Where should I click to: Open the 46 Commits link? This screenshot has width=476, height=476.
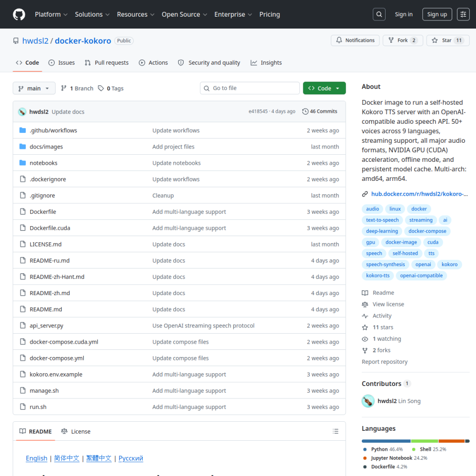pyautogui.click(x=320, y=111)
